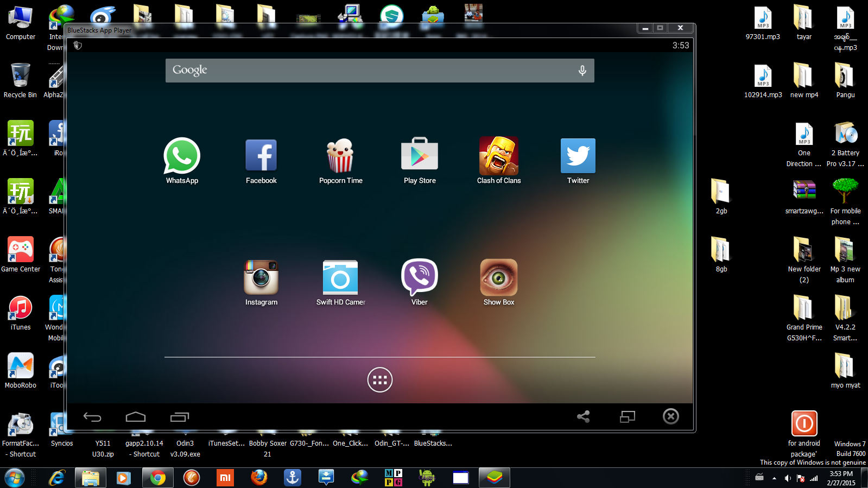868x488 pixels.
Task: Select the FormatFactory shortcut
Action: click(x=21, y=435)
